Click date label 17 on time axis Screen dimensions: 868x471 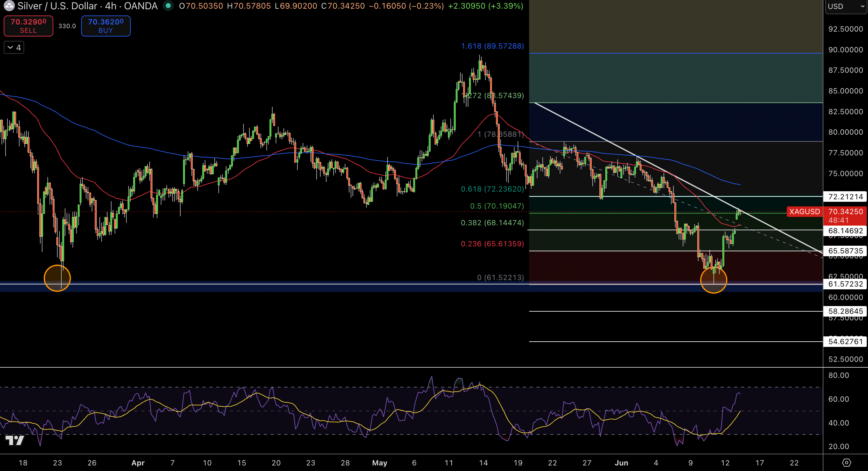click(760, 463)
